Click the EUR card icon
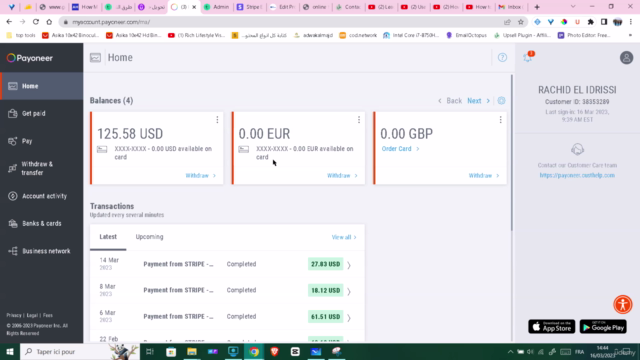640x360 pixels. point(244,149)
